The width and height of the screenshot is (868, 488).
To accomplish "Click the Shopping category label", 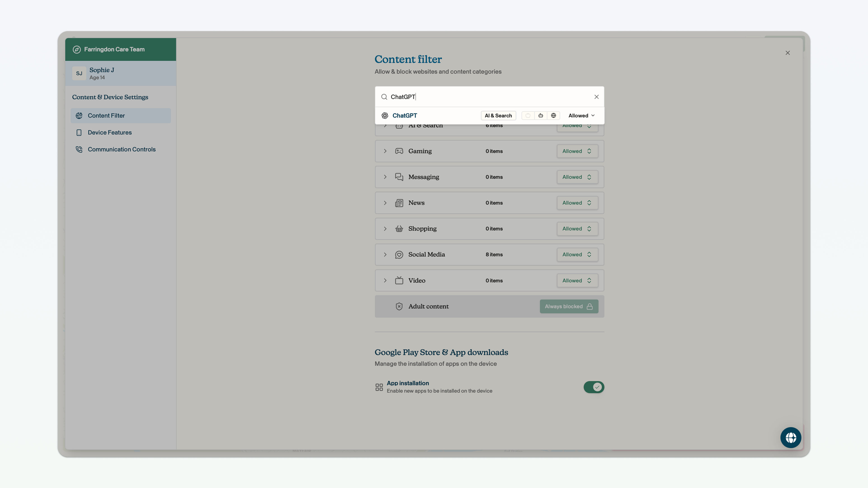I will pos(422,229).
